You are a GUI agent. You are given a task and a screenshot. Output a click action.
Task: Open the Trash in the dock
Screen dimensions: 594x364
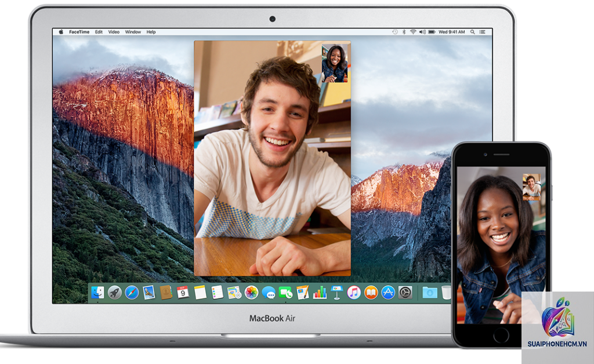tap(446, 293)
